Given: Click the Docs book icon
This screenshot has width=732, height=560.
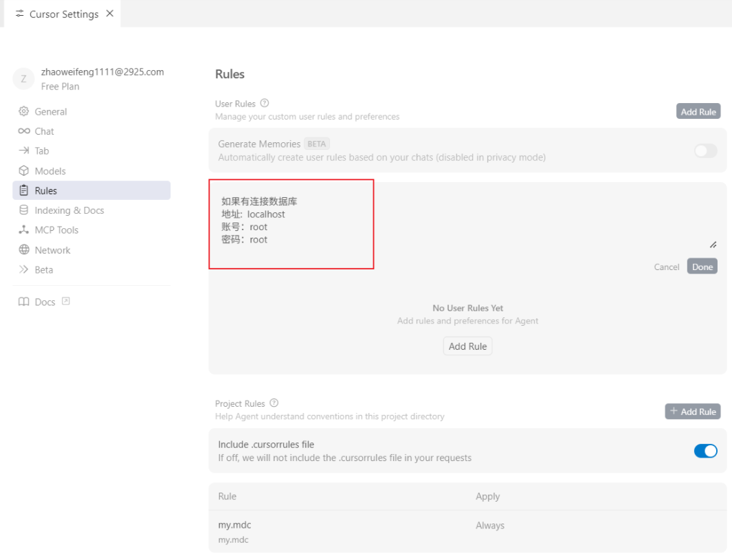Looking at the screenshot, I should (x=24, y=302).
